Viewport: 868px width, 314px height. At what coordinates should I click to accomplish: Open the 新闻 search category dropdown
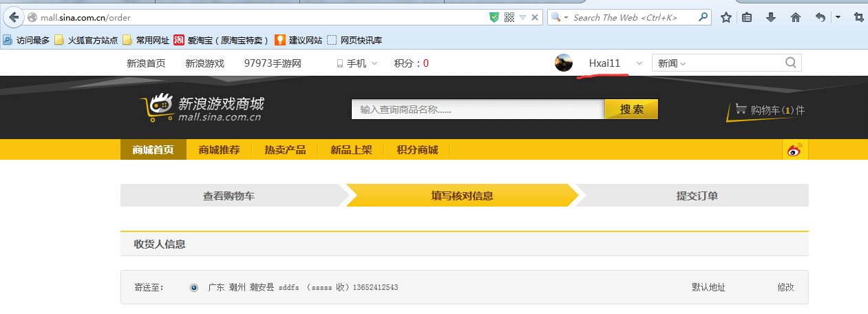(x=672, y=63)
